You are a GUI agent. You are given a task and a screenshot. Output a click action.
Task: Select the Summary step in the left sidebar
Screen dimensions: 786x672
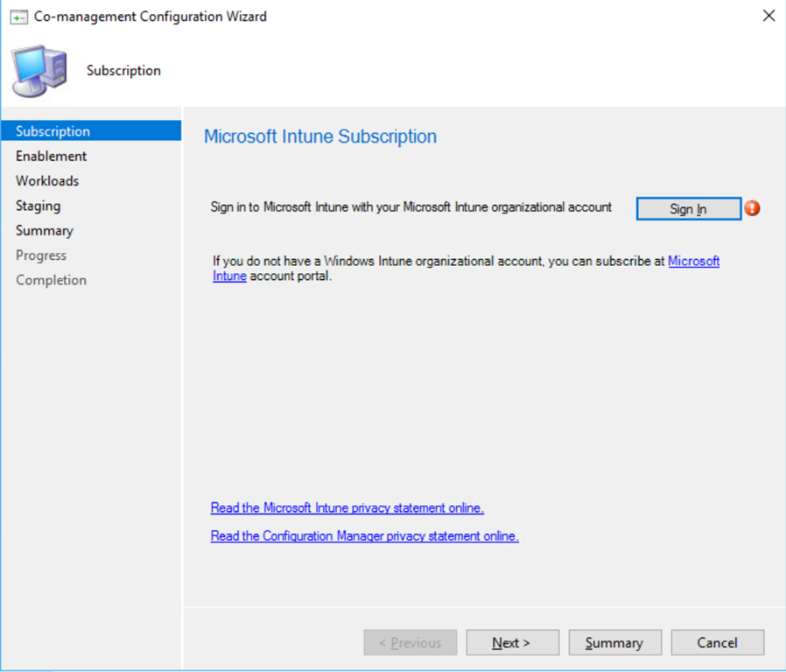coord(44,230)
